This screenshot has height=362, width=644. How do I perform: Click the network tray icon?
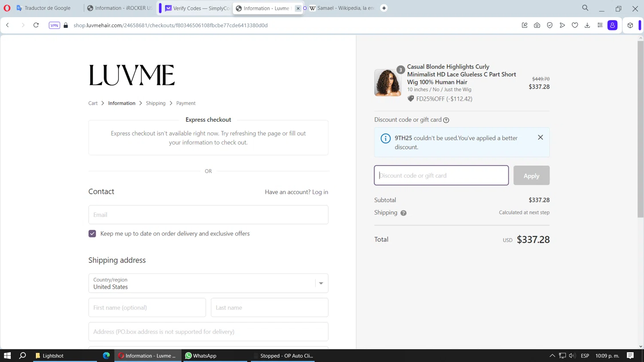pyautogui.click(x=562, y=356)
